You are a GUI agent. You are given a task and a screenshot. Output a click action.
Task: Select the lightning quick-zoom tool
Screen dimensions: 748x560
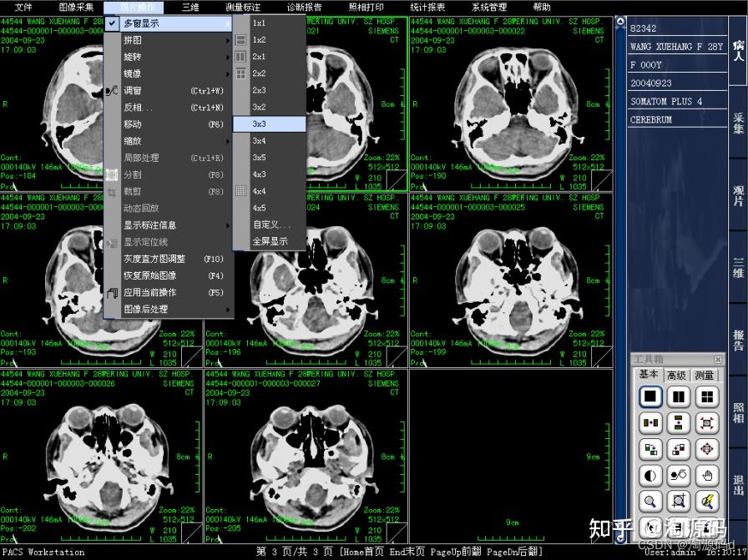(706, 502)
